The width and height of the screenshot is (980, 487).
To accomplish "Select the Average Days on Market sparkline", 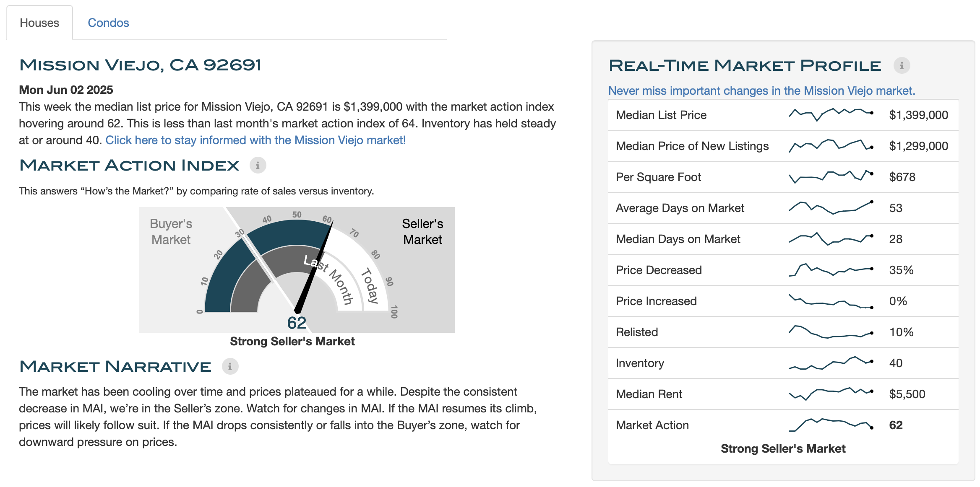I will [831, 208].
